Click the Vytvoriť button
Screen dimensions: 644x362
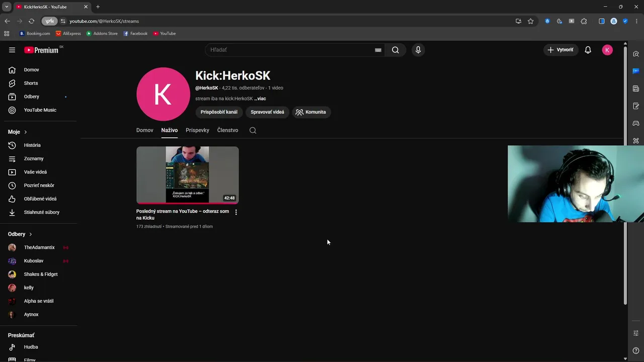point(560,50)
